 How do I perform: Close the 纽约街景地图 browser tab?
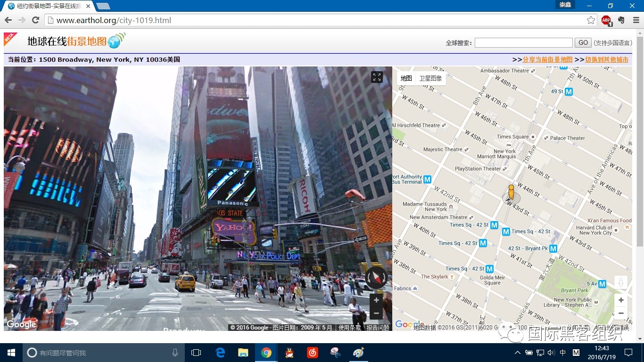pyautogui.click(x=88, y=6)
